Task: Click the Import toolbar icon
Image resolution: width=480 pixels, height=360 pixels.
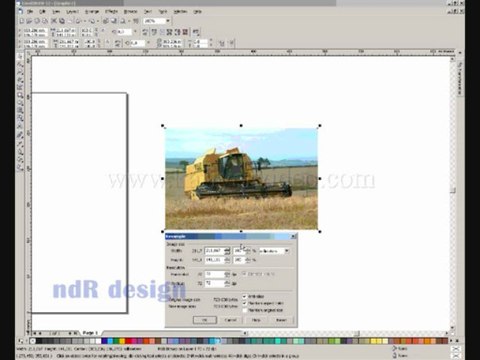Action: click(x=106, y=21)
